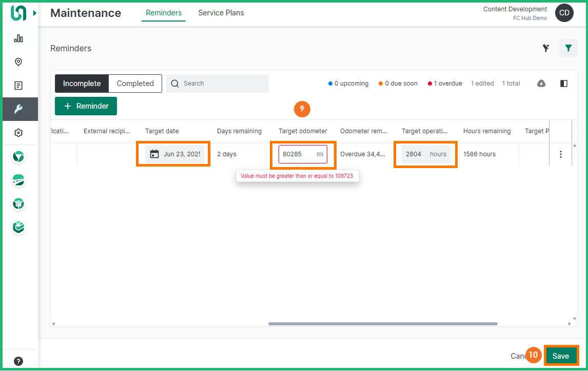The width and height of the screenshot is (588, 371).
Task: Click the add Reminder button
Action: (x=86, y=106)
